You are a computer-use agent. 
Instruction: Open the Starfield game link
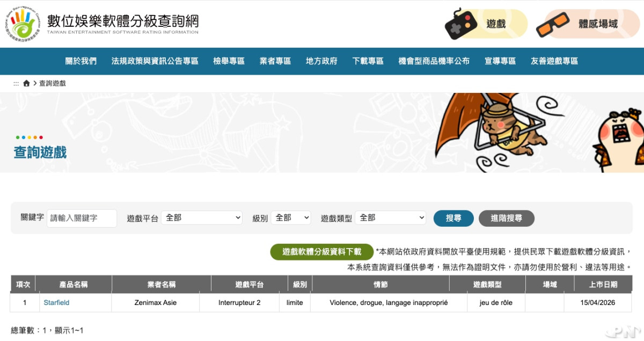tap(56, 303)
